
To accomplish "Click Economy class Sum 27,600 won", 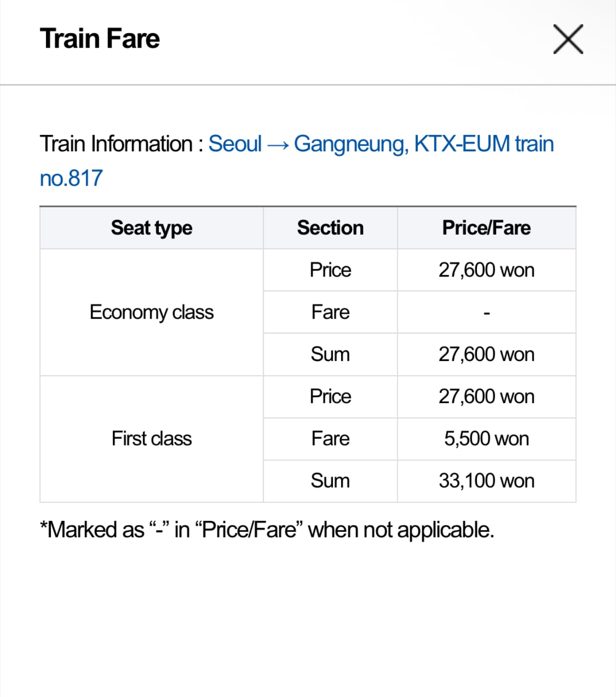I will 486,354.
